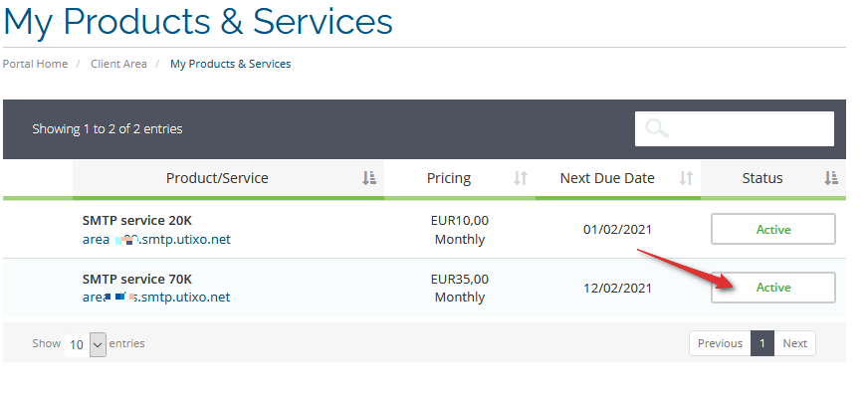Click inside the table search field
The image size is (868, 401).
734,129
